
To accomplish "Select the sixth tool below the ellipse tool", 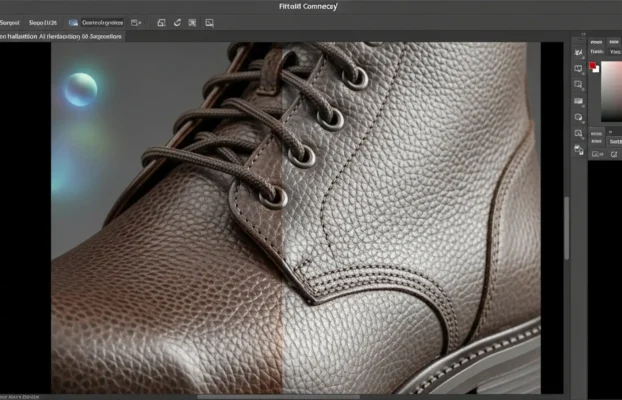I will (x=578, y=133).
